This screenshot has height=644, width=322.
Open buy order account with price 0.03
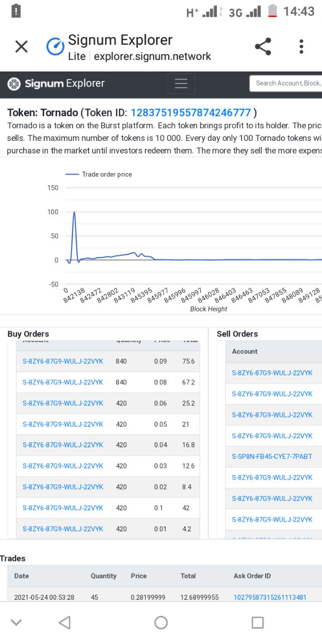pyautogui.click(x=63, y=466)
